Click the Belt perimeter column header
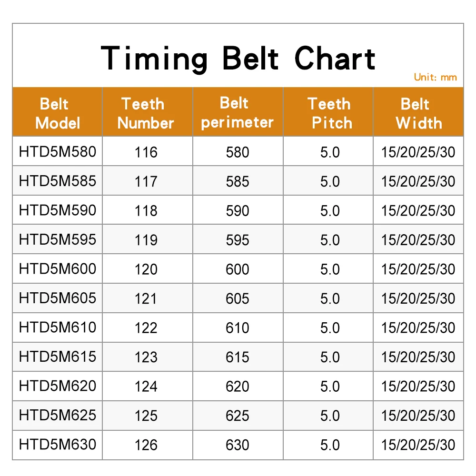The image size is (476, 476). [237, 113]
